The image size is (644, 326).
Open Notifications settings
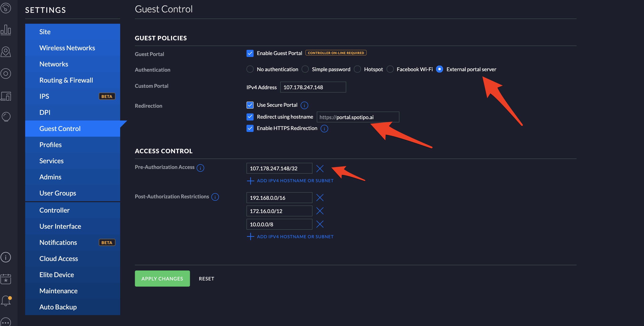point(72,242)
